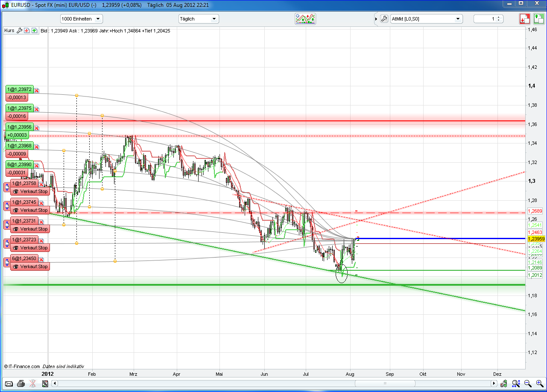
Task: Click the print icon in bottom bar
Action: coord(20,383)
